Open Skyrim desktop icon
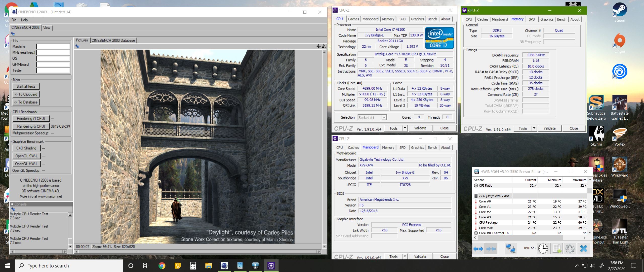Viewport: 644px width, 272px height. [x=596, y=136]
